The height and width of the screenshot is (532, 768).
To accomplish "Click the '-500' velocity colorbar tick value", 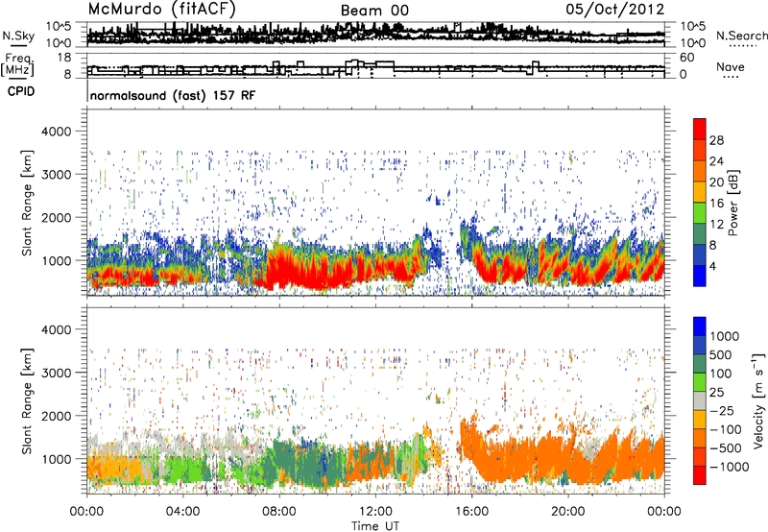I will (726, 447).
